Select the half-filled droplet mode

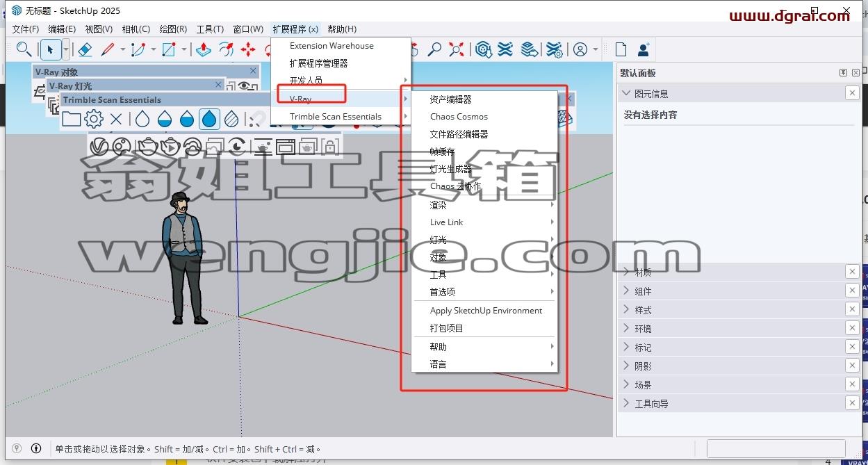[187, 119]
